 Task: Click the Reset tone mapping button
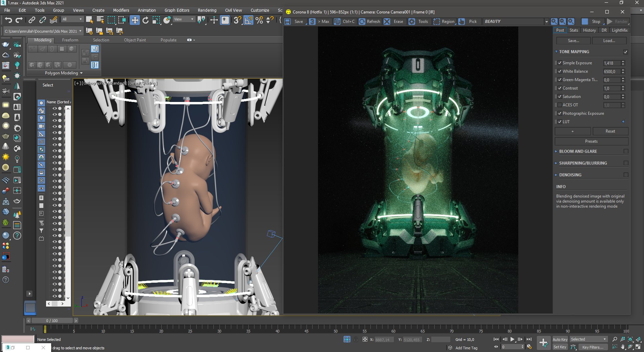coord(610,131)
